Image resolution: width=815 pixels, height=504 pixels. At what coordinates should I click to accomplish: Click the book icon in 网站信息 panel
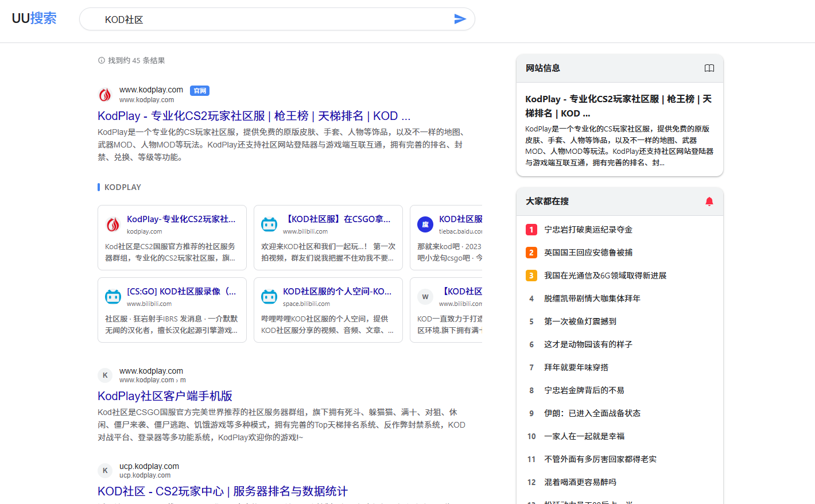[x=709, y=68]
